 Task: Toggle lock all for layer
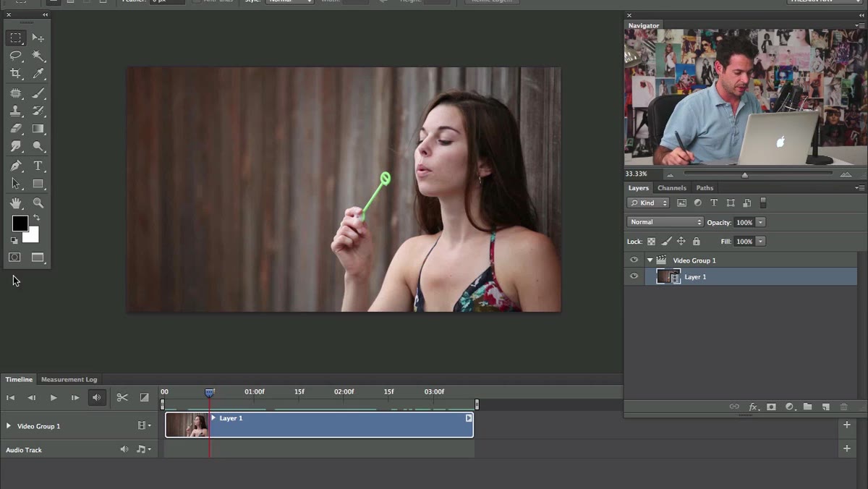coord(697,242)
